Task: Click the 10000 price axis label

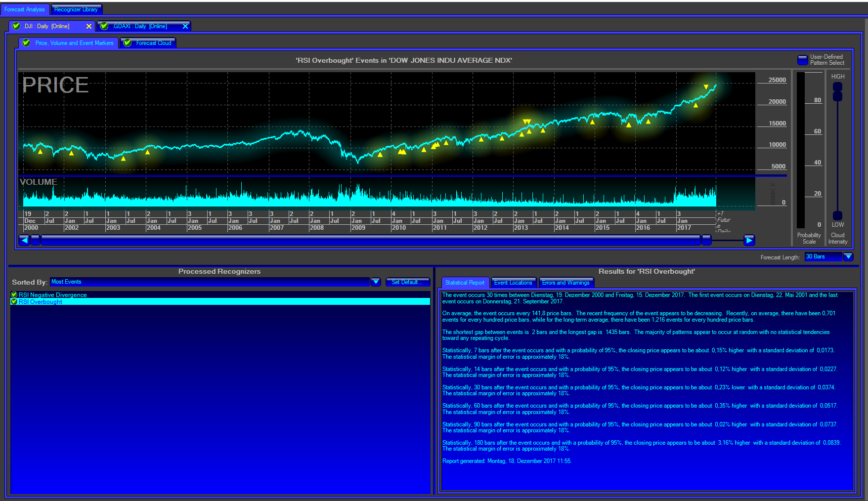Action: tap(777, 145)
